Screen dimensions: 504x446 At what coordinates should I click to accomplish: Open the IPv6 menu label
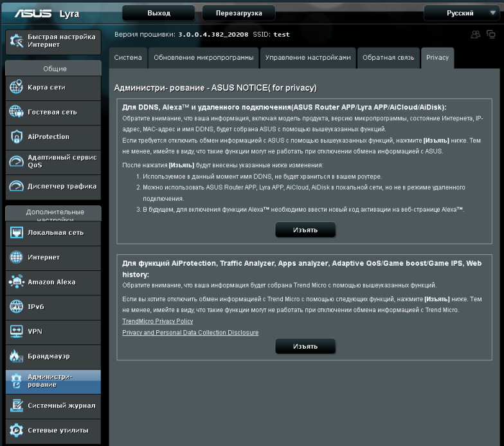click(36, 306)
